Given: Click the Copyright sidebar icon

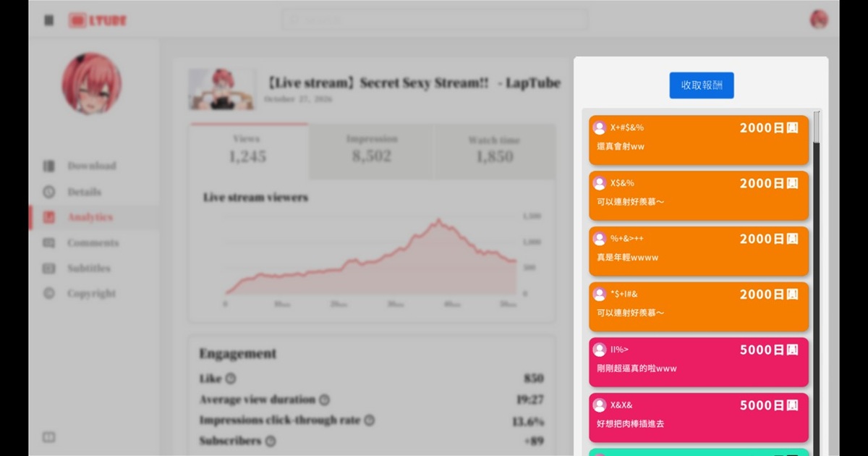Looking at the screenshot, I should (49, 294).
